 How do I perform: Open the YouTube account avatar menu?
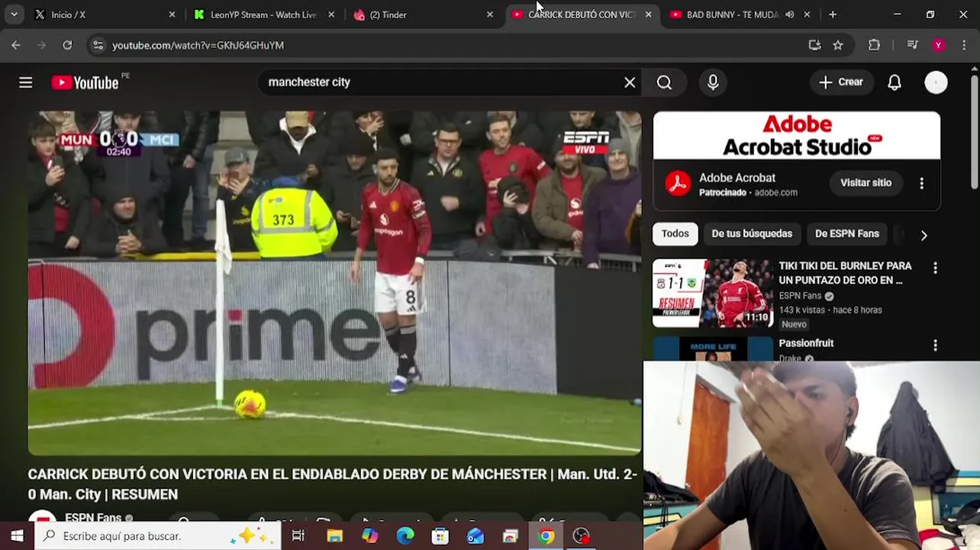(936, 82)
